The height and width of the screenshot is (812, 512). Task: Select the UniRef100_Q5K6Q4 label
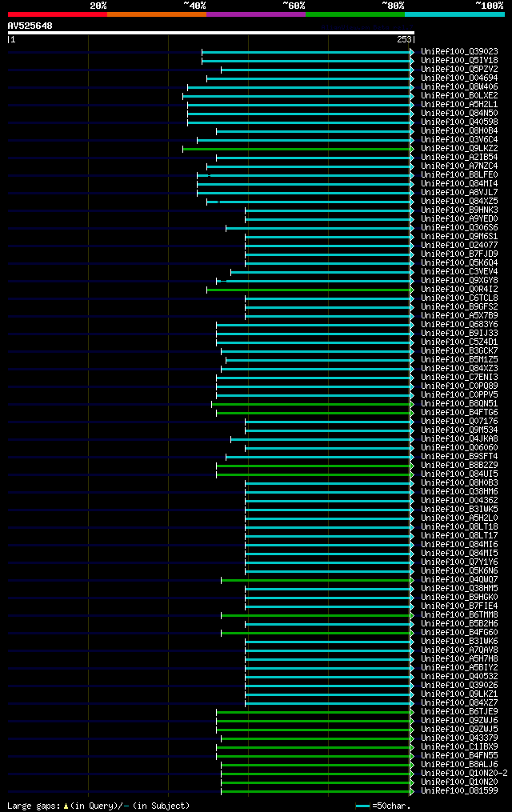tap(459, 263)
